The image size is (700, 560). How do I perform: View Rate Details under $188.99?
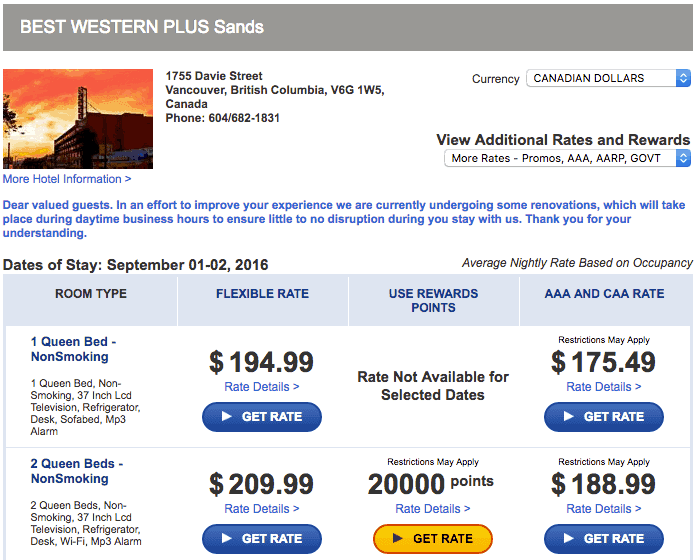[604, 509]
